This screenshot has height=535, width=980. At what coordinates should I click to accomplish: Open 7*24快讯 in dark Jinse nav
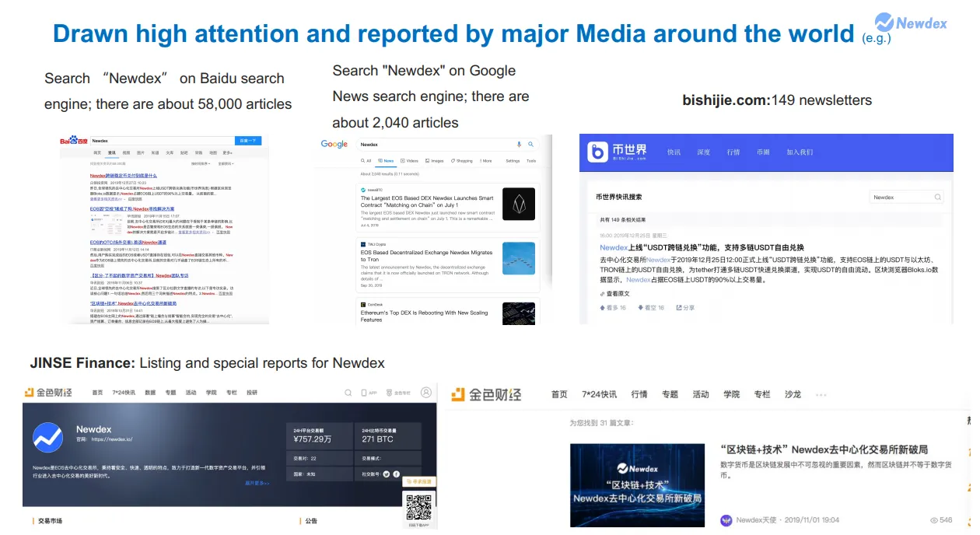[x=124, y=393]
